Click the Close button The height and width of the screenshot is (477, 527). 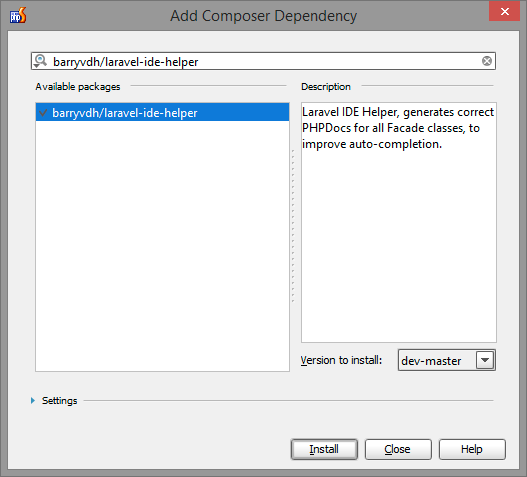pyautogui.click(x=398, y=449)
